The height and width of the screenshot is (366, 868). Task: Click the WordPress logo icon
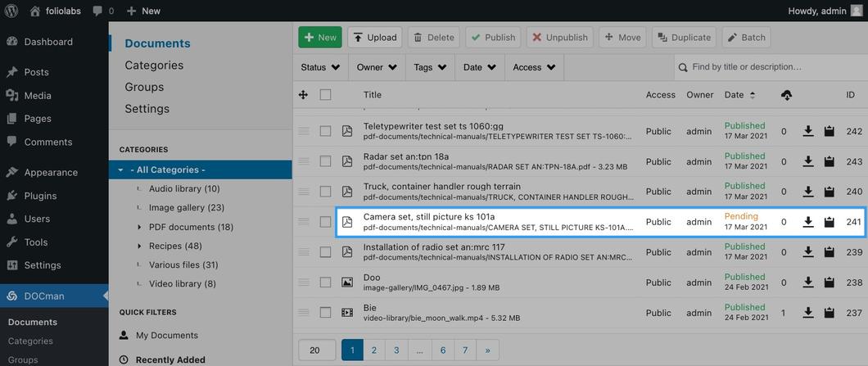coord(11,11)
